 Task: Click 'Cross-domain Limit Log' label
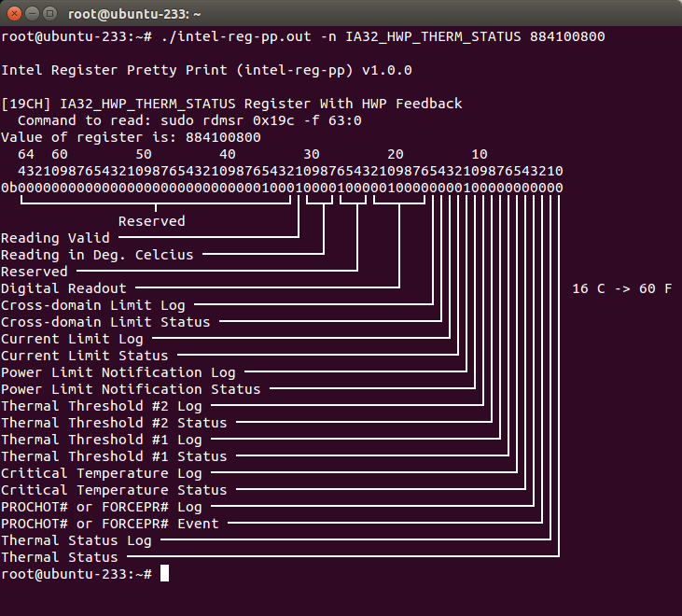coord(93,305)
